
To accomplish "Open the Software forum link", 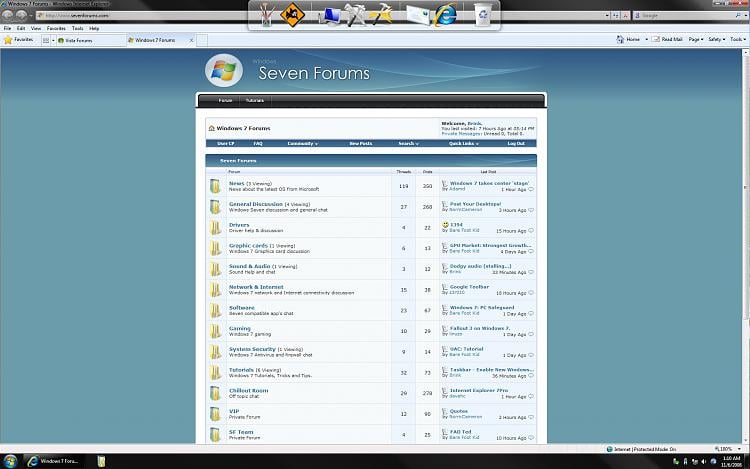I will coord(242,308).
